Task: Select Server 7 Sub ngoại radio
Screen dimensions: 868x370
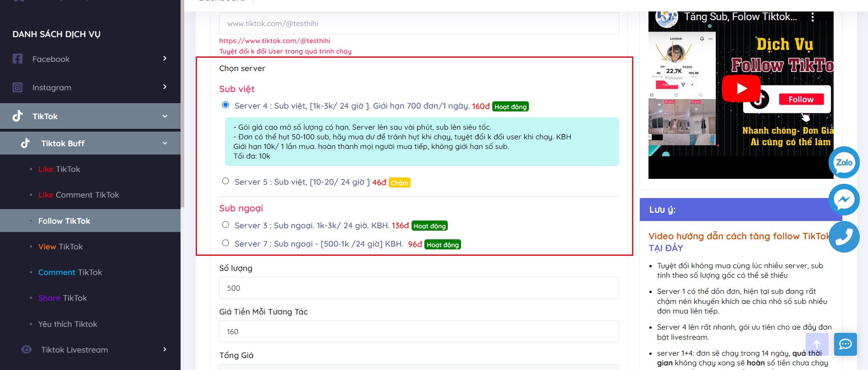Action: (225, 243)
